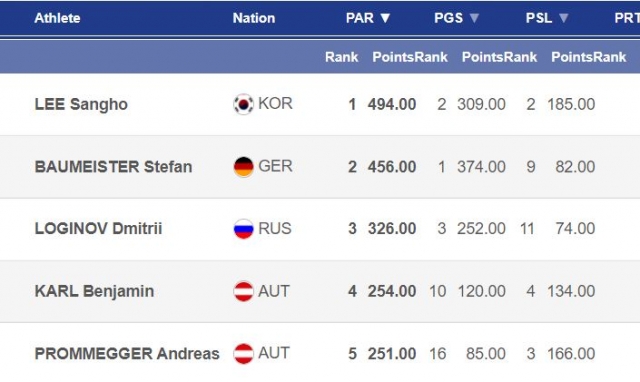Open PROMMEGGER Andreas athlete profile
640x382 pixels.
[127, 354]
